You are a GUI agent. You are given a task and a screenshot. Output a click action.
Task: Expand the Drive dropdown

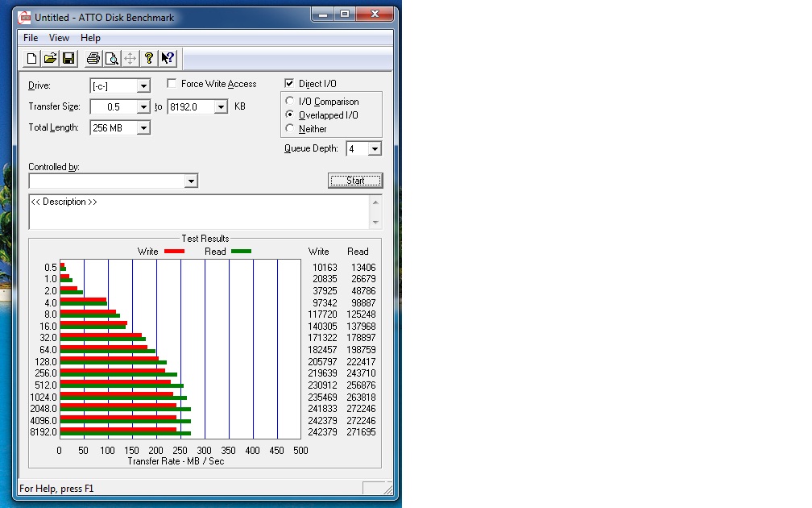[144, 86]
